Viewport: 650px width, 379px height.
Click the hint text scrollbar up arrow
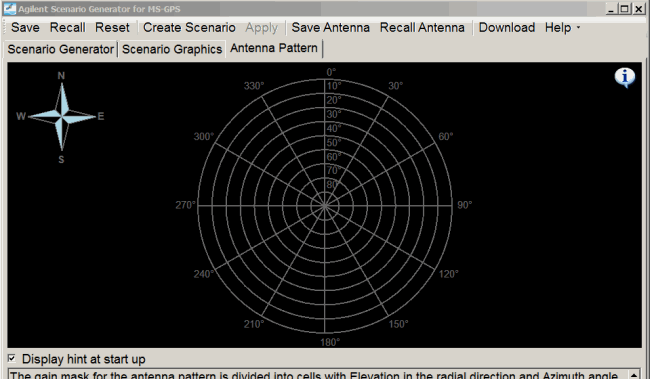(634, 375)
